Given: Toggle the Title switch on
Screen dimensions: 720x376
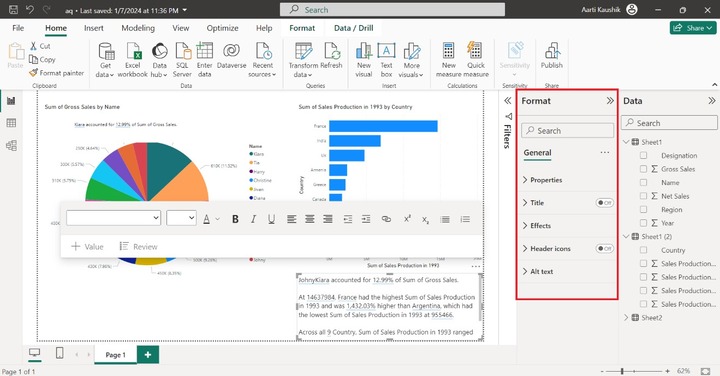Looking at the screenshot, I should pyautogui.click(x=604, y=202).
